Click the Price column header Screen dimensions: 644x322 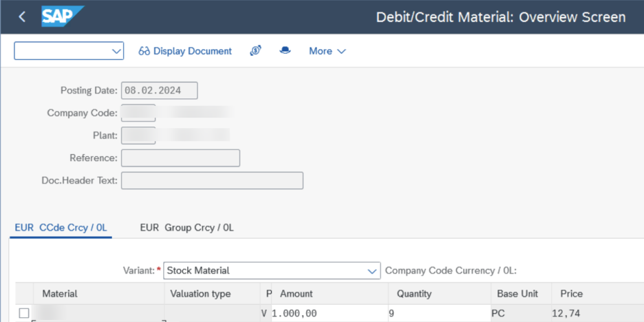(x=598, y=294)
